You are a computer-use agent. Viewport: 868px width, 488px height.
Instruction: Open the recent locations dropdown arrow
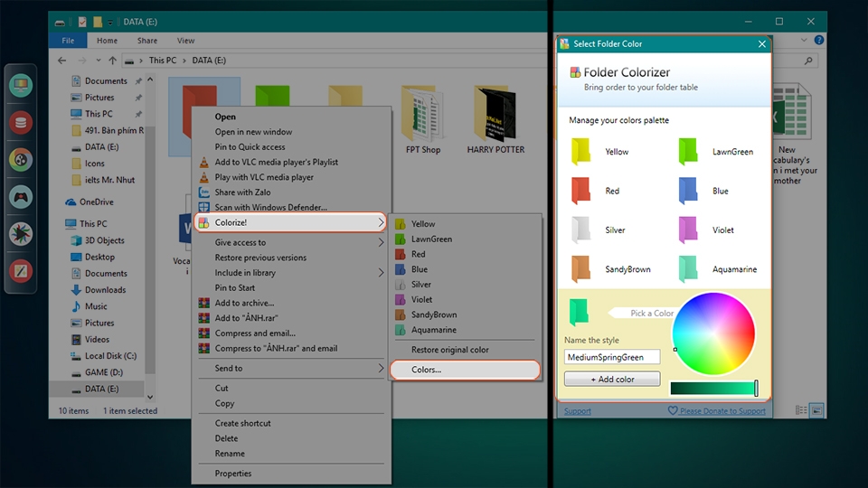click(x=98, y=61)
